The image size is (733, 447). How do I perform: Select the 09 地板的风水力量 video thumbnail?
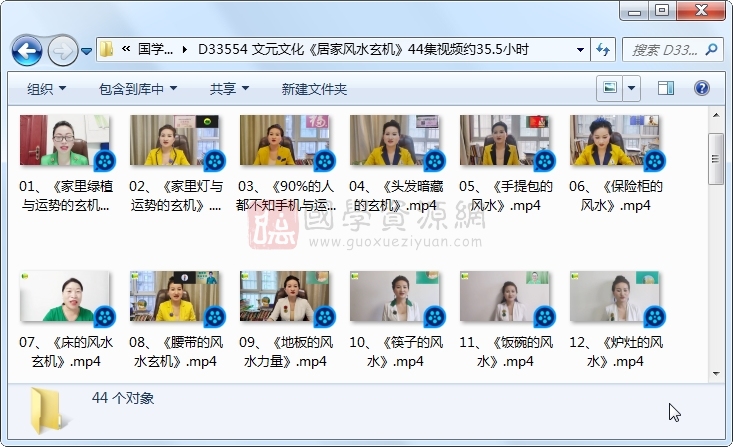coord(285,296)
